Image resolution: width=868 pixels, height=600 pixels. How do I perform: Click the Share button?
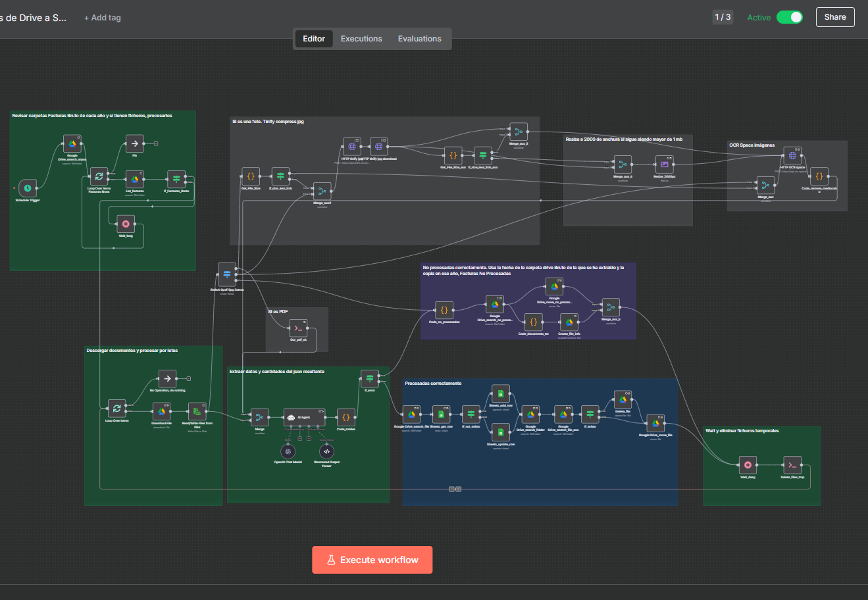tap(834, 17)
